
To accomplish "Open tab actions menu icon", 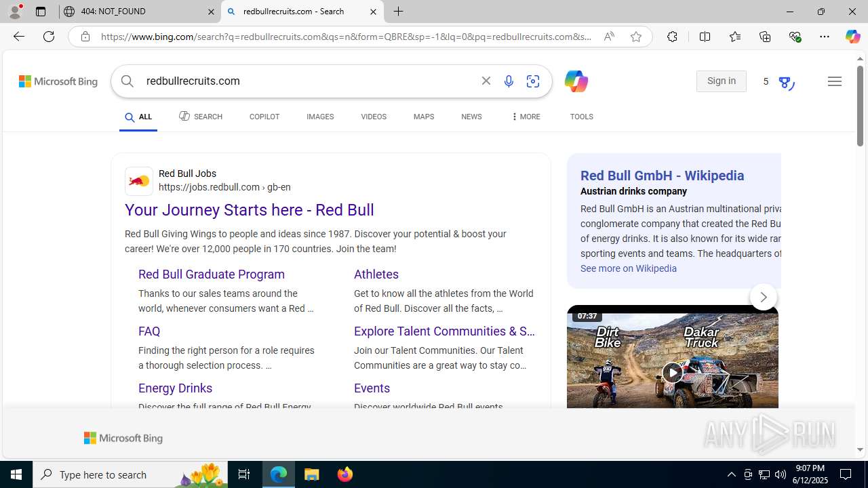I will coord(40,12).
